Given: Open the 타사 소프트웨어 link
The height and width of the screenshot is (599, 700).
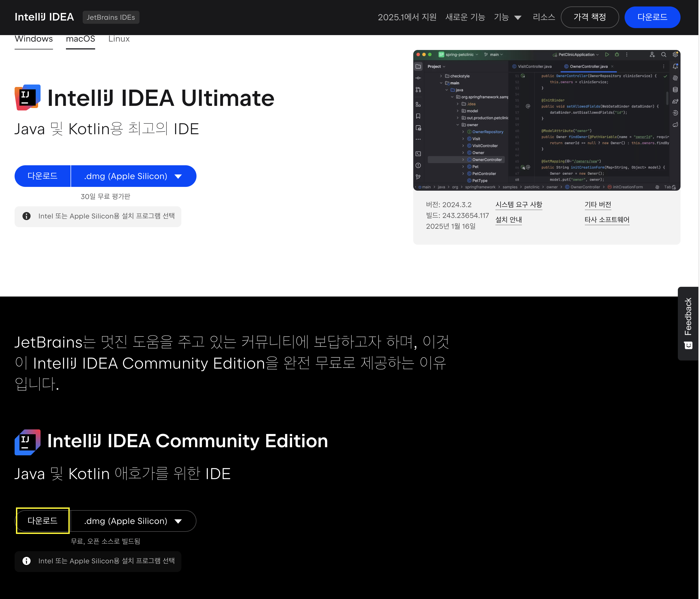Looking at the screenshot, I should point(607,220).
